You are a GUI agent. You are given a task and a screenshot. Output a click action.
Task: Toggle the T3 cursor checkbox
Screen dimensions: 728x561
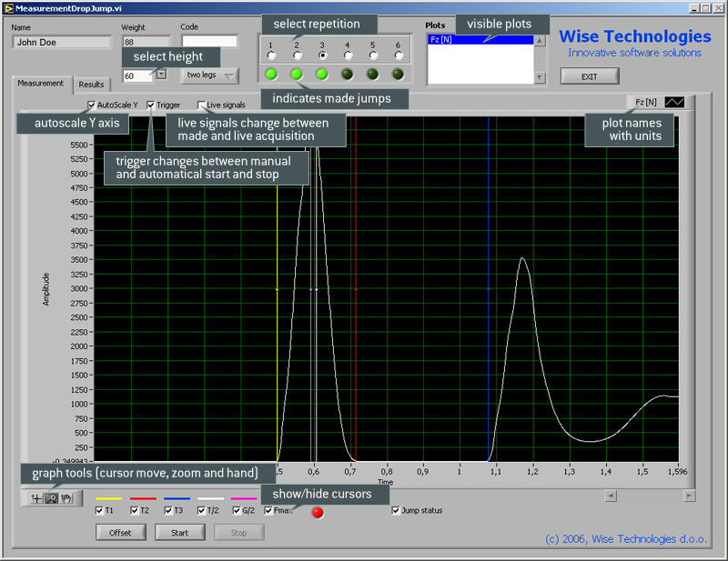pyautogui.click(x=168, y=510)
